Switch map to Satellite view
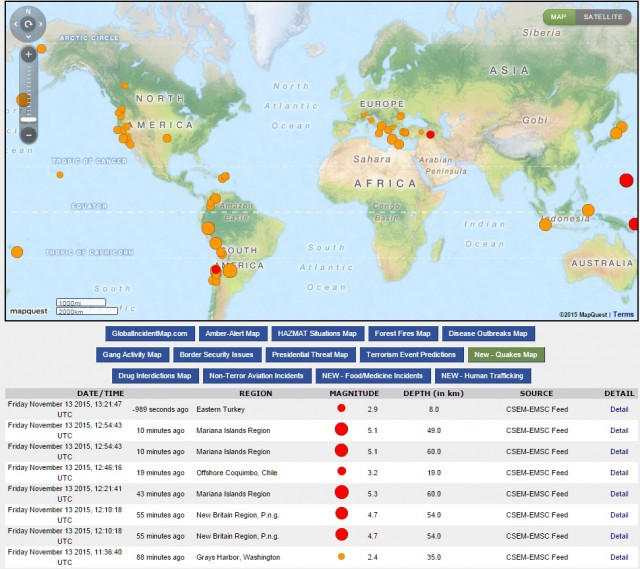The image size is (640, 569). tap(603, 17)
